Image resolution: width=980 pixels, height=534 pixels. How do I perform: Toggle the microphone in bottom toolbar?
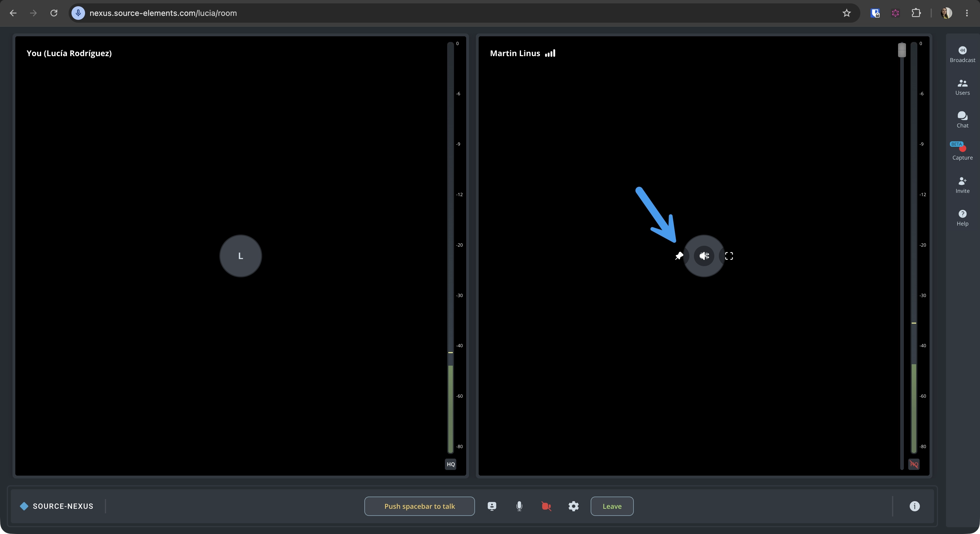tap(519, 506)
